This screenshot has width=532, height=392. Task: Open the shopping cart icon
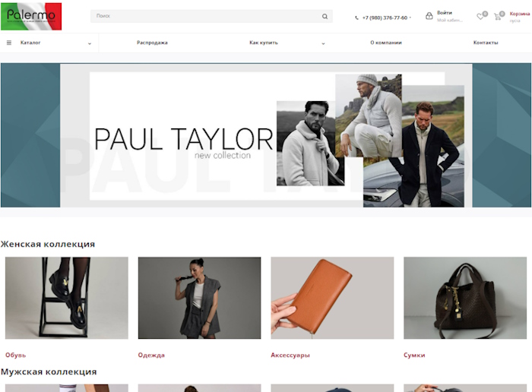(498, 17)
